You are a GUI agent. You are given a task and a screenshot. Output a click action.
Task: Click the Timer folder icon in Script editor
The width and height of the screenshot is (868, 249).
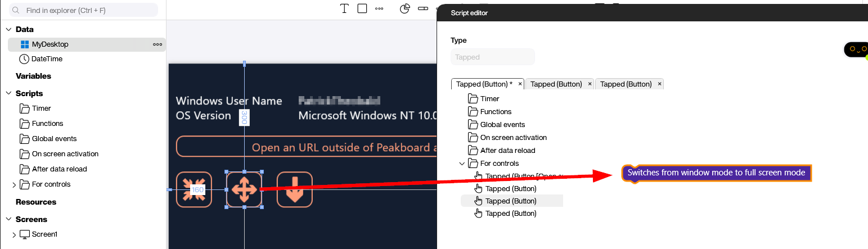point(473,99)
